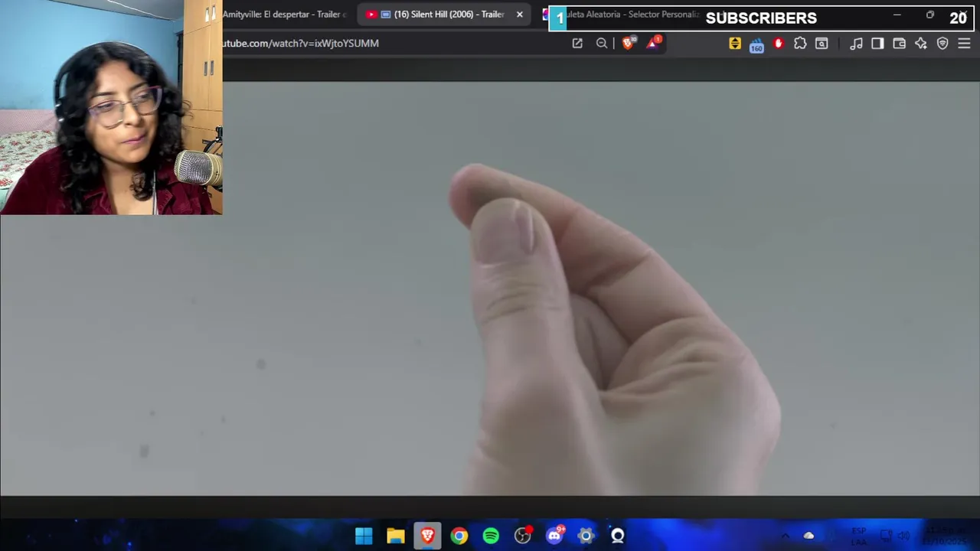The image size is (980, 551).
Task: Click the zoom-out magnifier icon in address bar
Action: tap(602, 44)
